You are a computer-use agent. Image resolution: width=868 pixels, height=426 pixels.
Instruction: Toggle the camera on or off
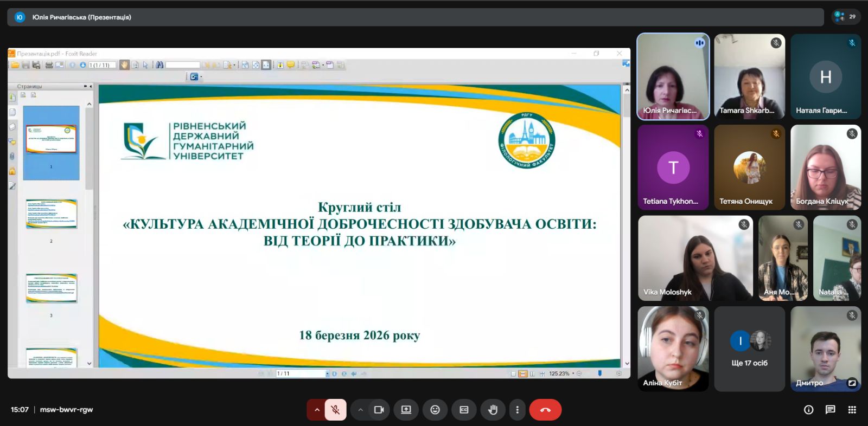379,410
